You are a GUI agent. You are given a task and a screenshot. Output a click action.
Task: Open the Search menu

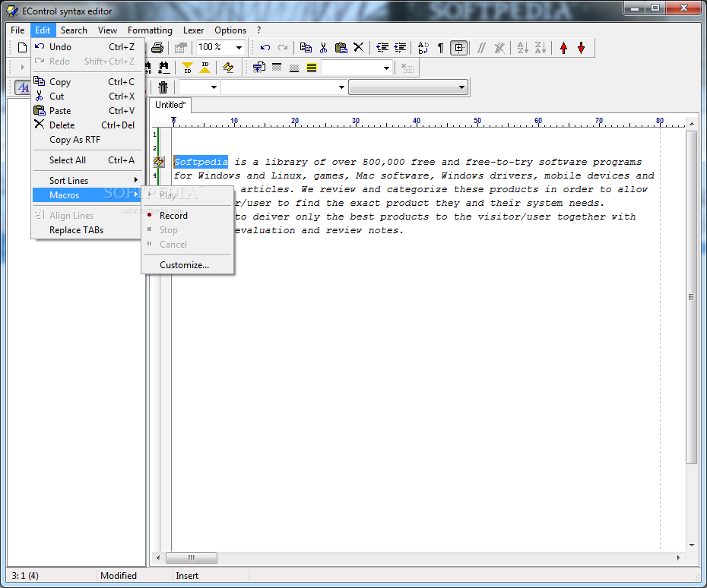point(74,30)
